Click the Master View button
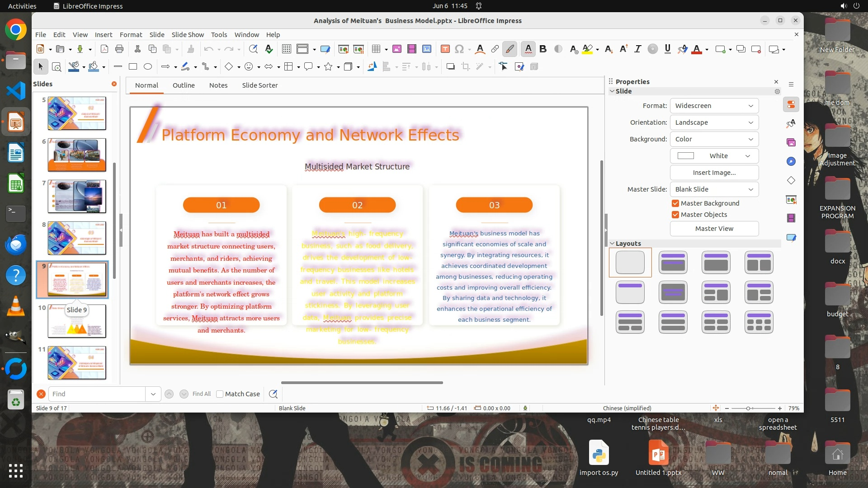868x488 pixels. click(x=714, y=229)
